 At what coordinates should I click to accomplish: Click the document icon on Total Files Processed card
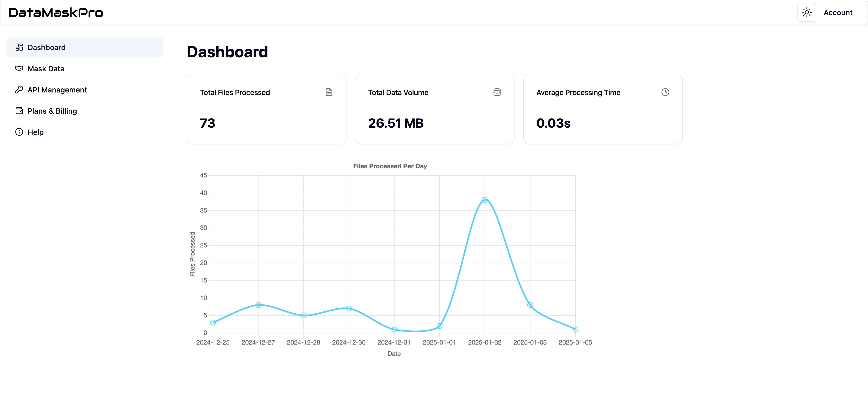pos(329,92)
